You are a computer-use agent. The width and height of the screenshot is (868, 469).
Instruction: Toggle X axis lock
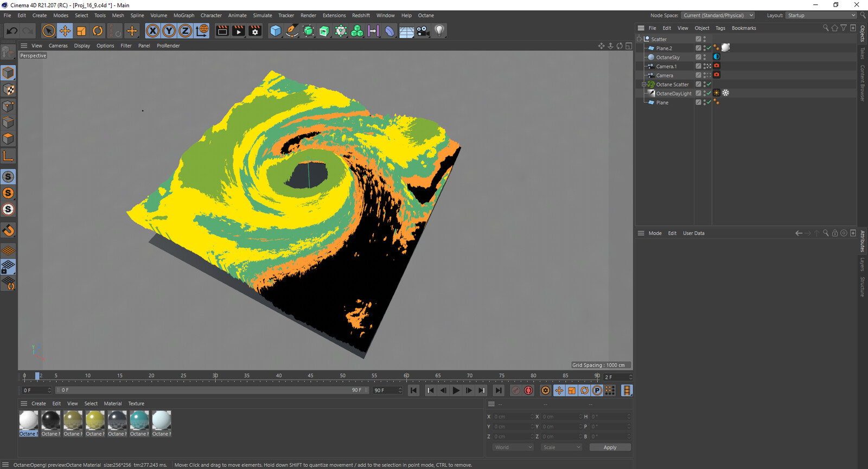tap(153, 31)
